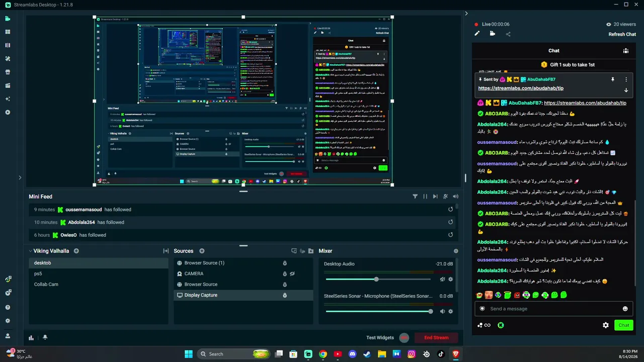
Task: Open the Windows Start menu
Action: [x=189, y=354]
